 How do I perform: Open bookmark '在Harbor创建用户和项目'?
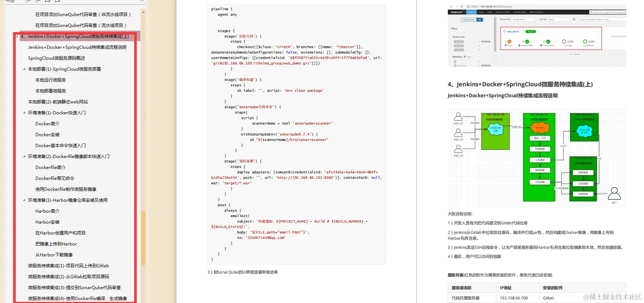point(61,233)
